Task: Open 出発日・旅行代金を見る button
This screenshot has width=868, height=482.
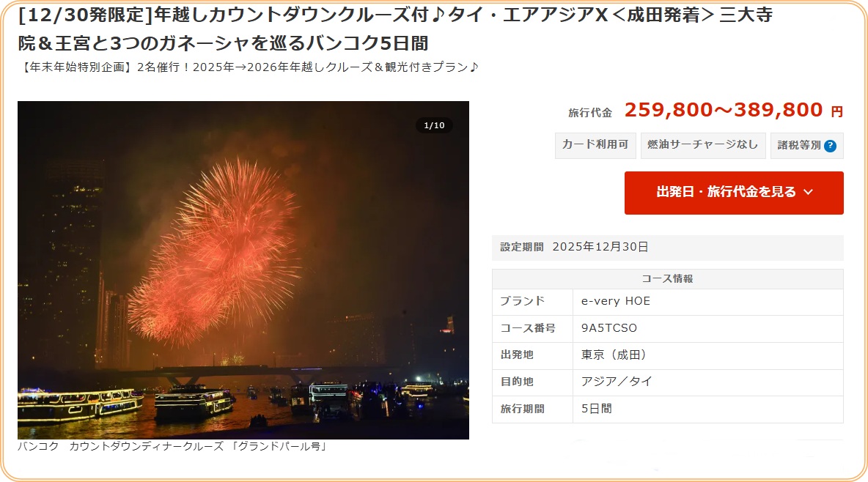Action: [734, 193]
